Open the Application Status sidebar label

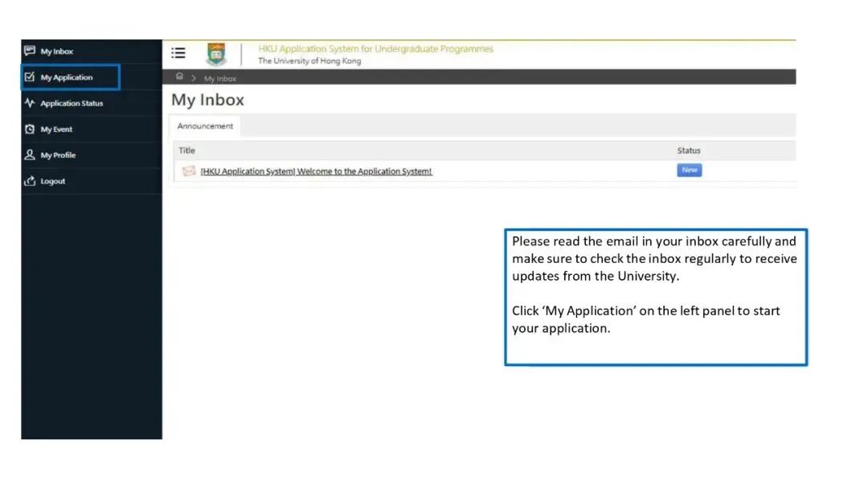(x=72, y=104)
